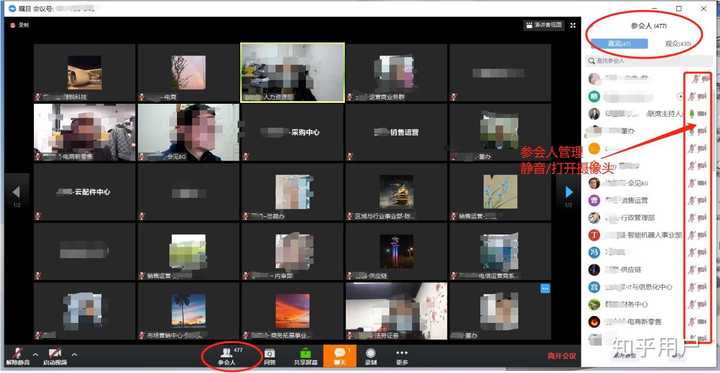The width and height of the screenshot is (720, 373).
Task: Click muted mic icon on 采购中心 tile
Action: tap(245, 157)
